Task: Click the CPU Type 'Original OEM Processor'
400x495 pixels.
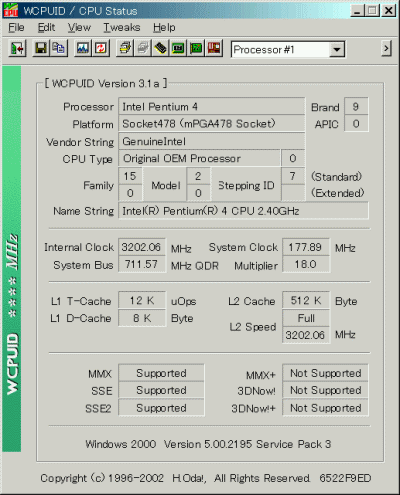Action: pos(199,159)
